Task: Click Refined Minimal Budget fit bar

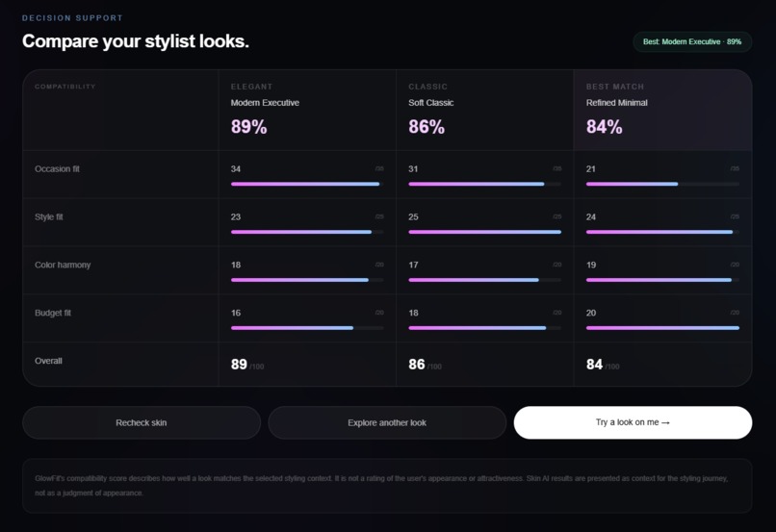Action: coord(662,328)
